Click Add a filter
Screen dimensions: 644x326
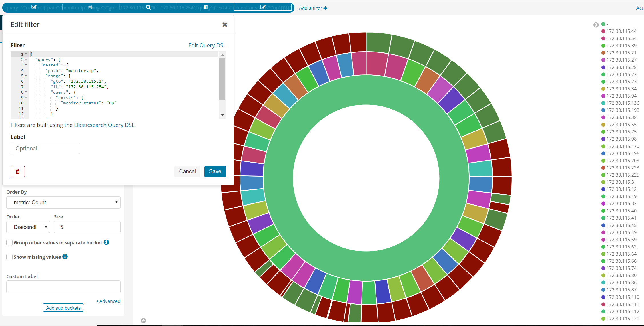(313, 8)
